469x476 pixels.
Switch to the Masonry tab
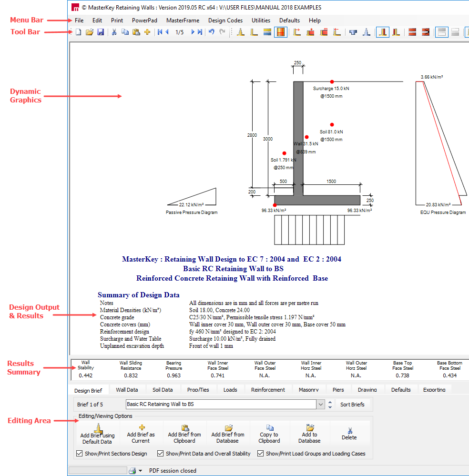click(x=309, y=390)
